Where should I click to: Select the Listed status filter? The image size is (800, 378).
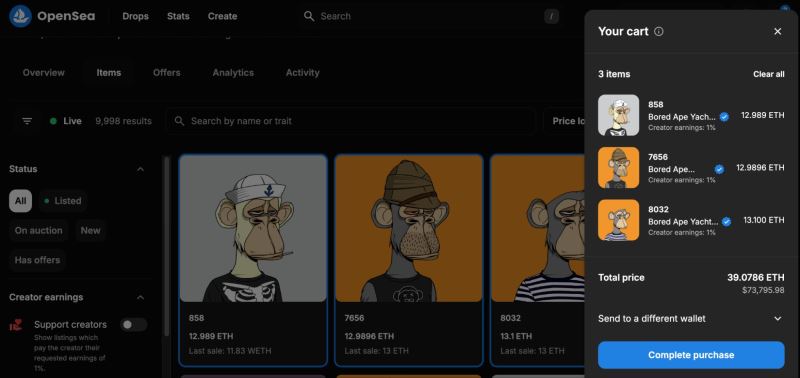pos(62,201)
